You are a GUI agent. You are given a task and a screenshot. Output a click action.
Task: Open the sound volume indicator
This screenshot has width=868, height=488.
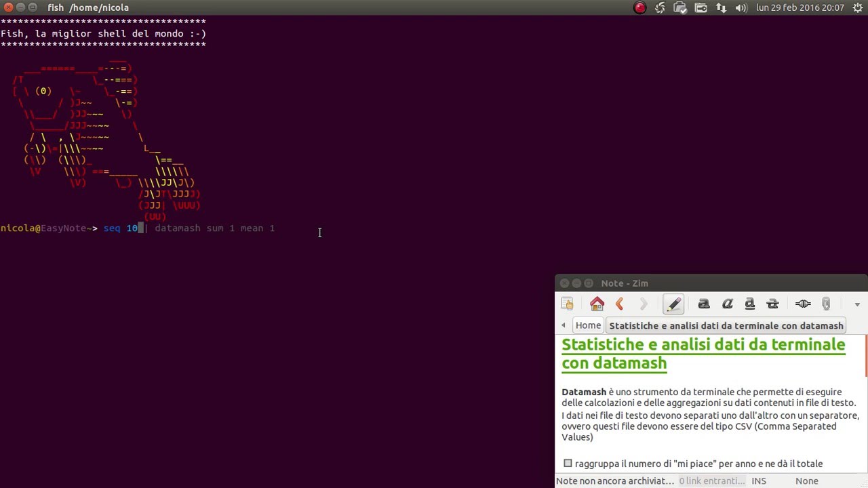[x=741, y=7]
